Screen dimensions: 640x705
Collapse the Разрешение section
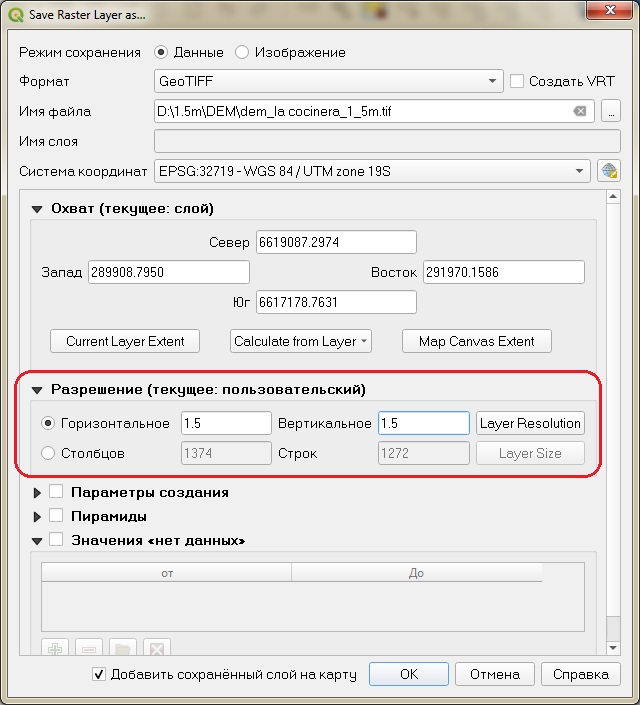tap(37, 390)
